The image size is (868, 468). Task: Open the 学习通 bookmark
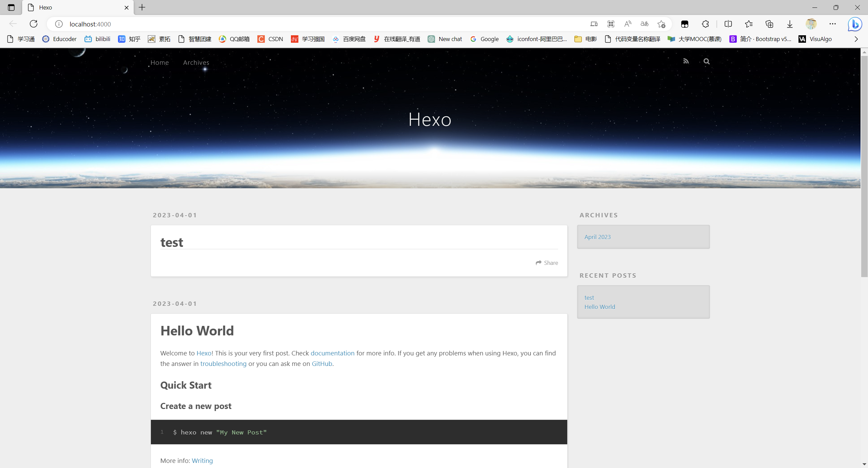tap(21, 39)
